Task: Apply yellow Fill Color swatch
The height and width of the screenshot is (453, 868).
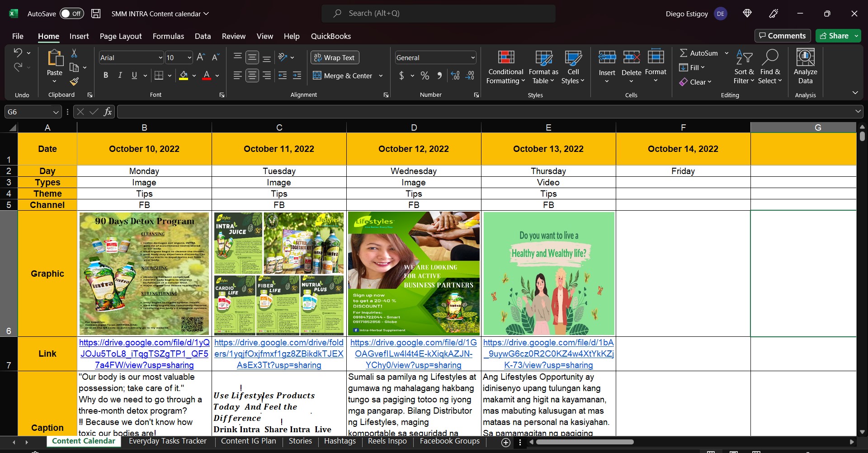Action: pos(184,75)
